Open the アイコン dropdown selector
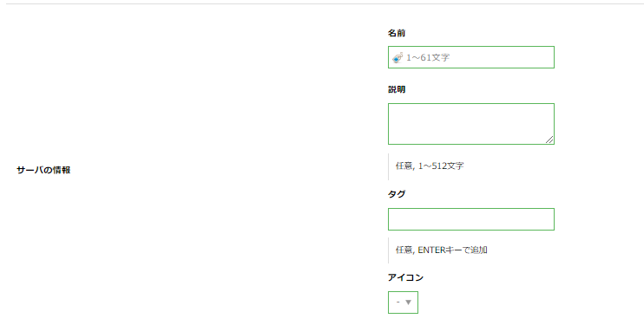The image size is (644, 325). [403, 302]
